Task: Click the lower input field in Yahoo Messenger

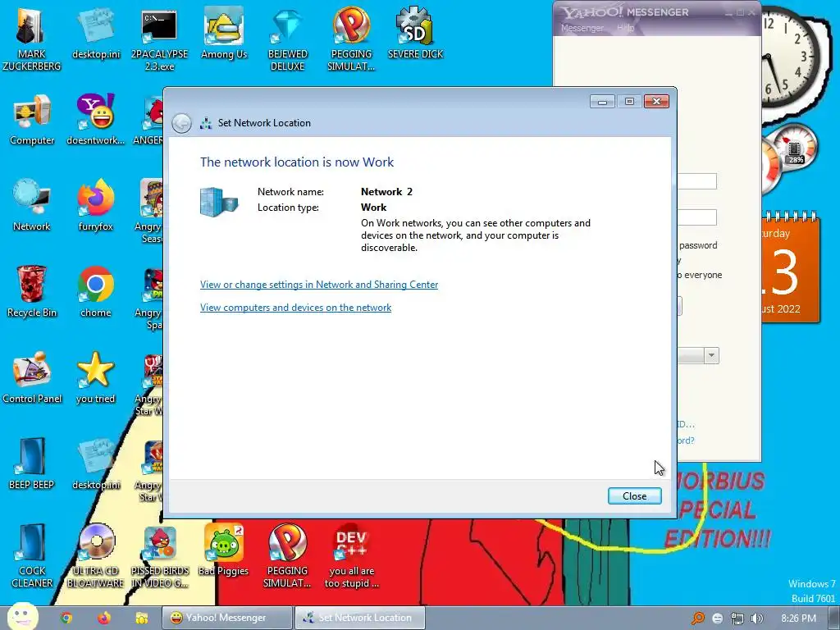Action: [x=697, y=217]
